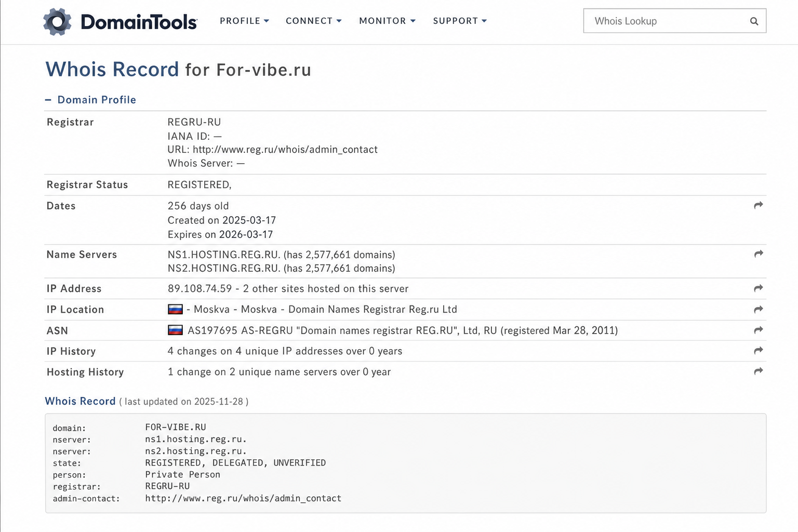This screenshot has width=798, height=532.
Task: Open the SUPPORT dropdown menu
Action: [x=460, y=21]
